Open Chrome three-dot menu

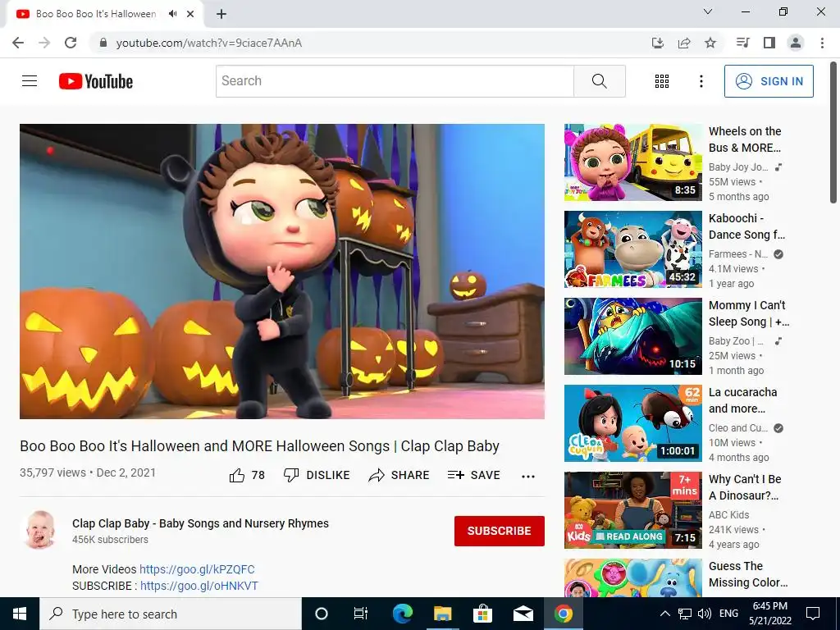822,43
